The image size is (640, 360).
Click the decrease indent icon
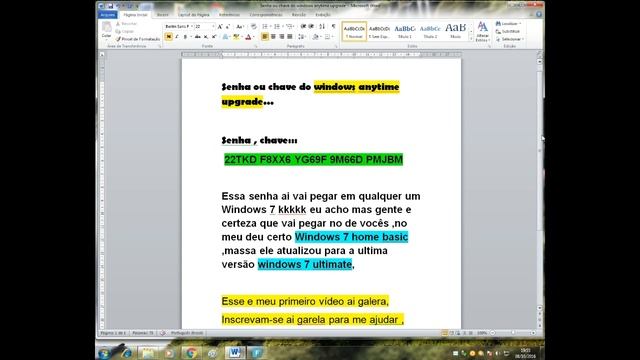[x=303, y=27]
